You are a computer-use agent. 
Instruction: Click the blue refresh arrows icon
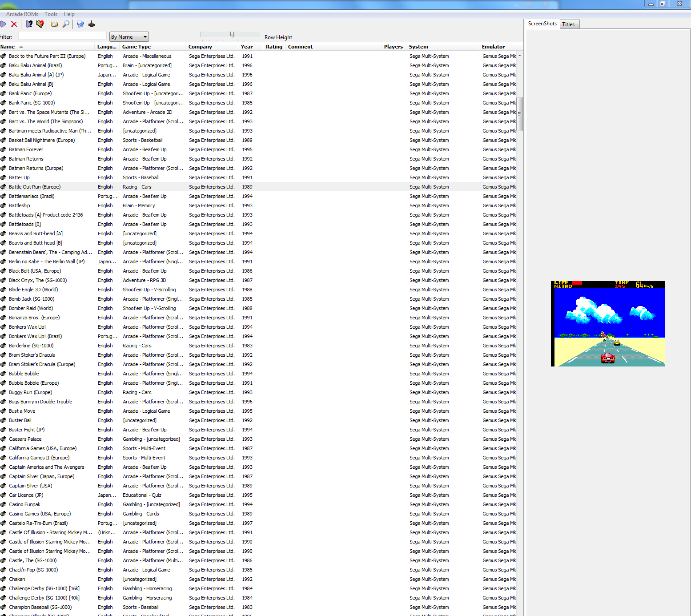click(80, 24)
